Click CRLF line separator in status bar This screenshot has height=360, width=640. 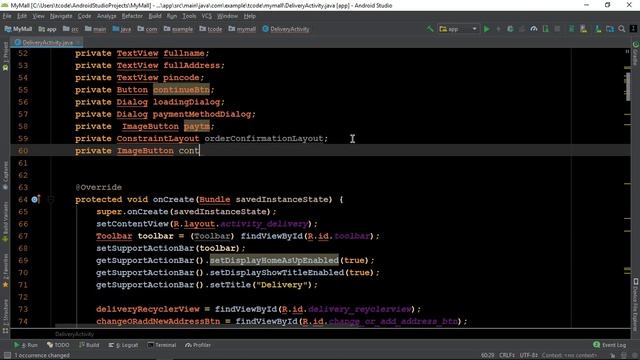(507, 356)
